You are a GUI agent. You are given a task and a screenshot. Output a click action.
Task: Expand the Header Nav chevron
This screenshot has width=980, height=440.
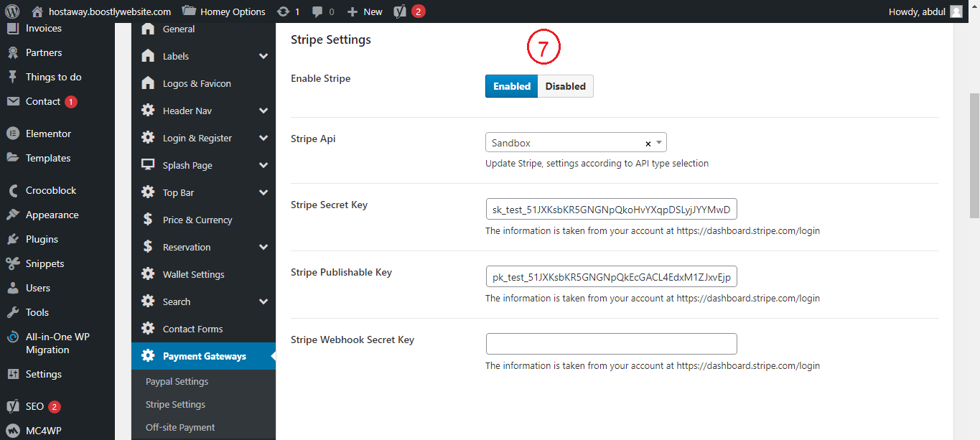click(x=263, y=111)
